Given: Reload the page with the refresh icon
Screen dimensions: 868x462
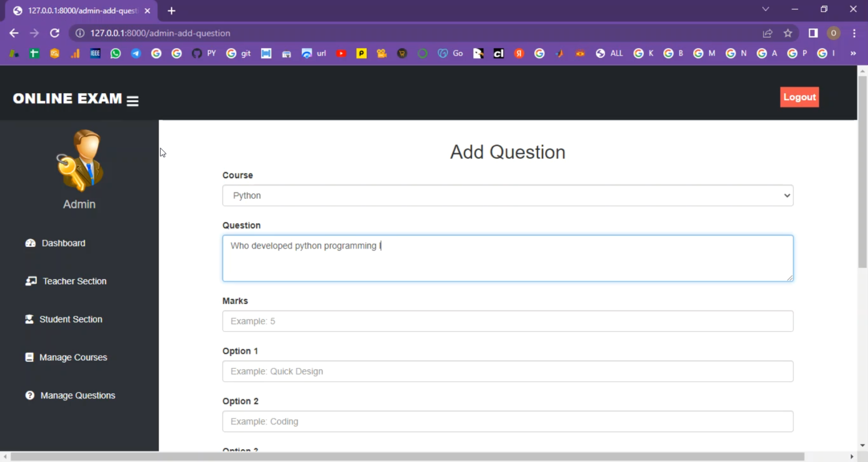Looking at the screenshot, I should [x=54, y=33].
